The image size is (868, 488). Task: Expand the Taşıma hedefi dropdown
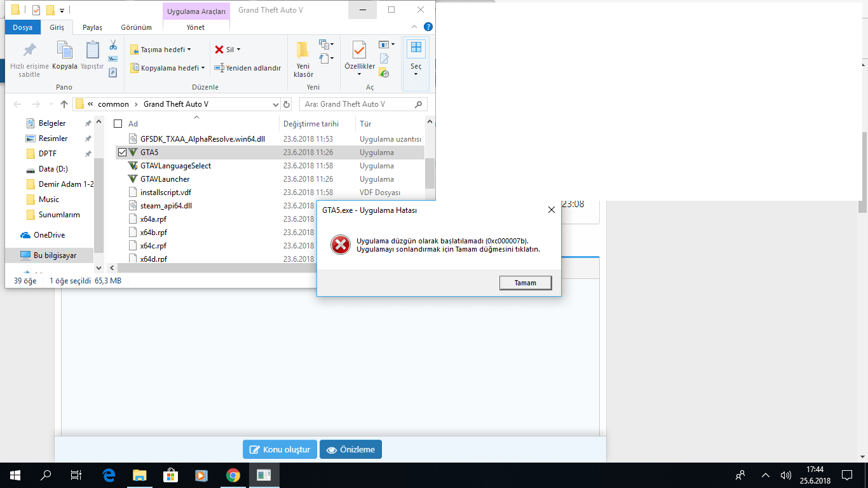(x=189, y=50)
